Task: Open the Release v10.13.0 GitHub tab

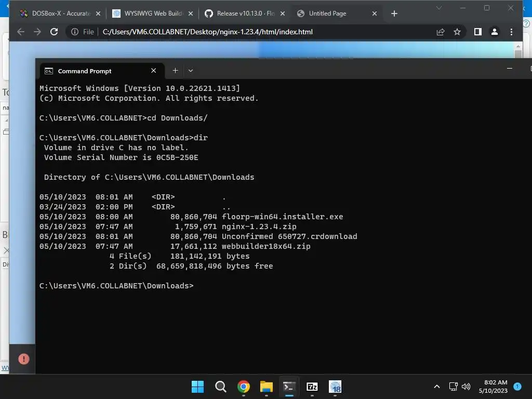Action: (245, 14)
